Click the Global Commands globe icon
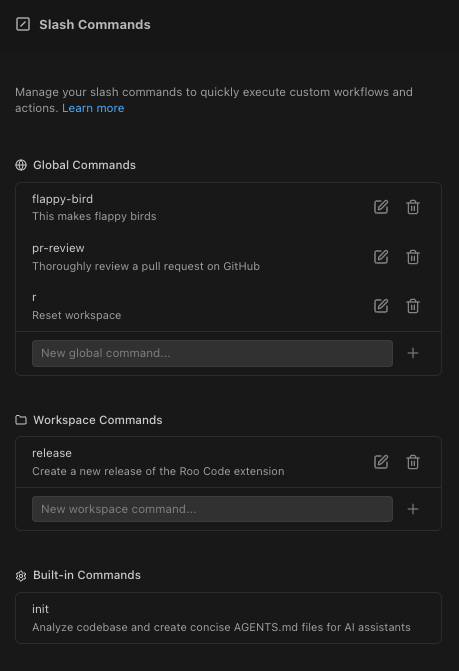Viewport: 459px width, 671px height. 21,165
